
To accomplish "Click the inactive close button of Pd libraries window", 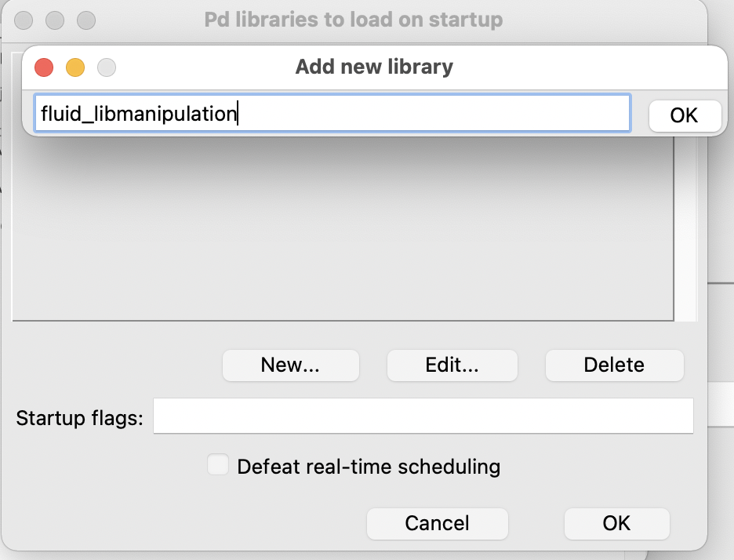I will coord(24,20).
